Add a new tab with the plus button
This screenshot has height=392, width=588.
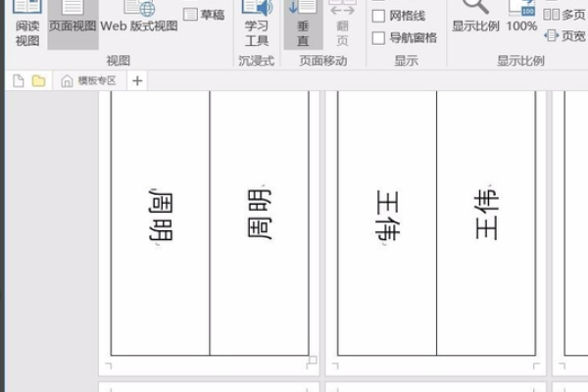coord(137,80)
